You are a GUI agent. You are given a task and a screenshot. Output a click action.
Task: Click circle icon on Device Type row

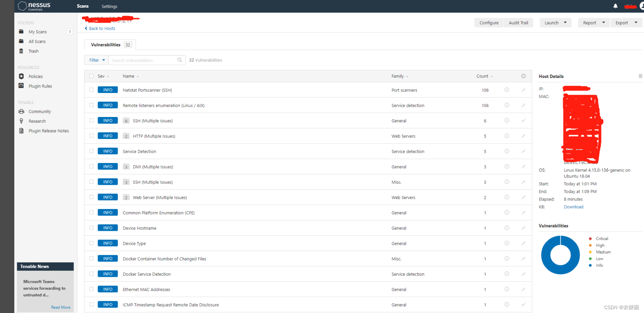507,243
